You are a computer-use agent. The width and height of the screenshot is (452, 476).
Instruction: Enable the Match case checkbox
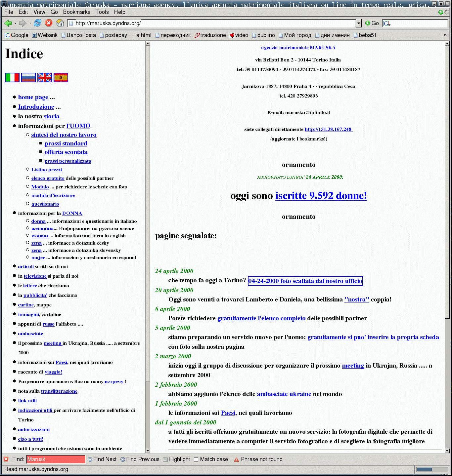point(196,459)
